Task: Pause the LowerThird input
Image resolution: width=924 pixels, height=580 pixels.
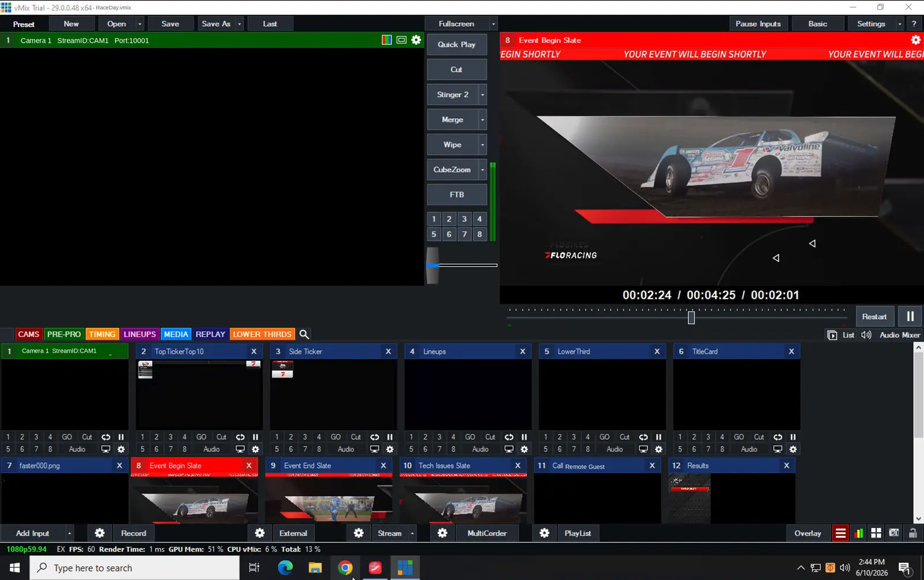Action: (658, 437)
